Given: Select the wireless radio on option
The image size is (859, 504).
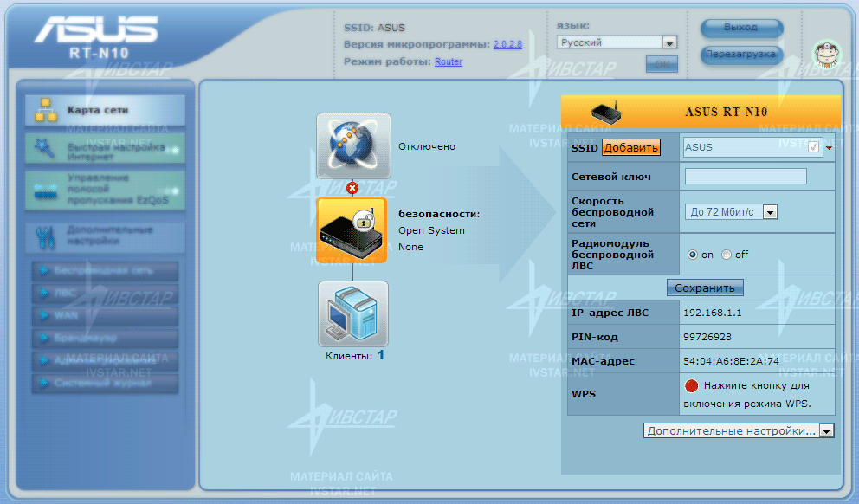Looking at the screenshot, I should (x=693, y=255).
